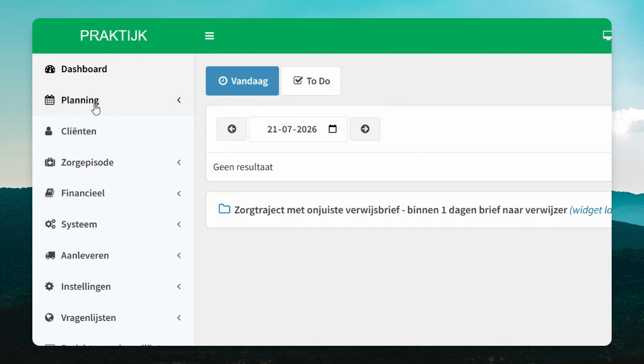Viewport: 644px width, 364px height.
Task: Click the Vragenlijsten globe icon
Action: click(50, 317)
